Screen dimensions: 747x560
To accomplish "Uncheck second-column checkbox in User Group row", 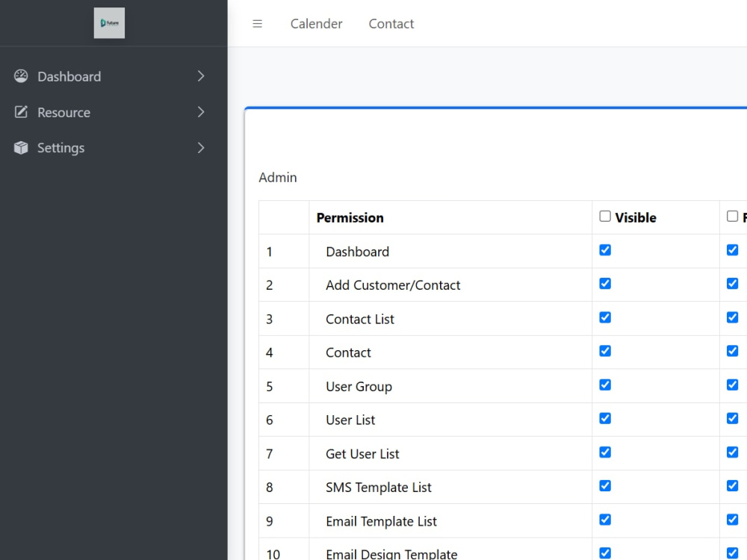I will [732, 385].
